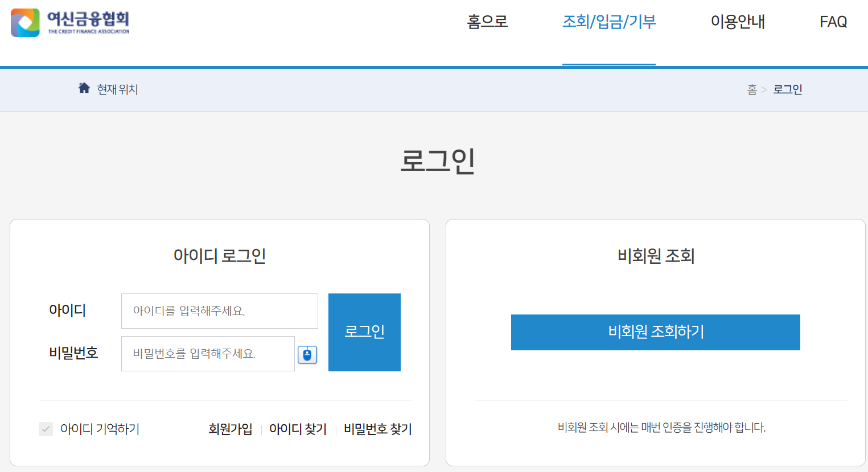Click the 아이디 찾기 link
Screen dimensions: 868x472
[298, 429]
